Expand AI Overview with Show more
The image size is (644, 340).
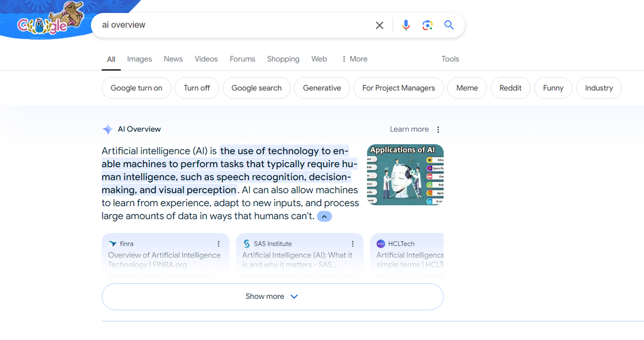pos(272,296)
